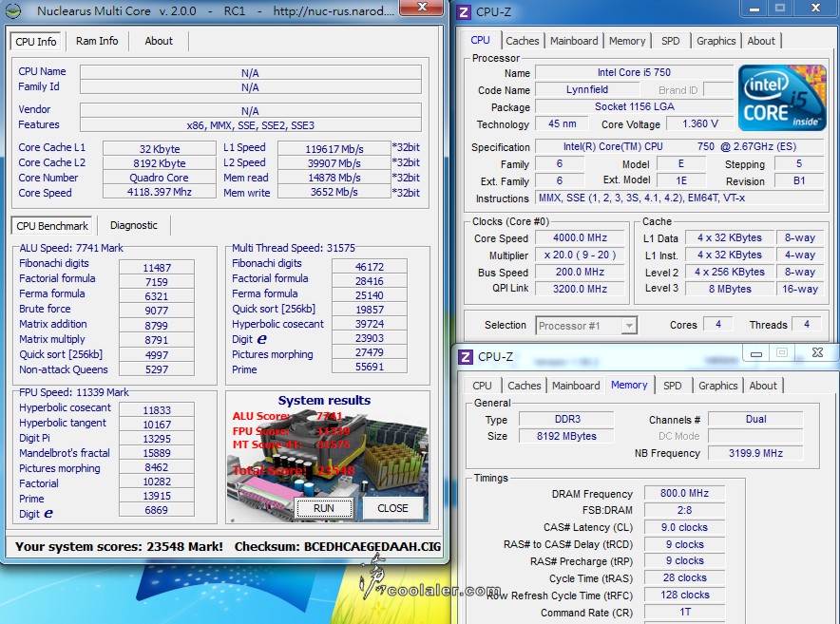Image resolution: width=840 pixels, height=624 pixels.
Task: Close the Nuclearus Multi Core window
Action: pyautogui.click(x=422, y=7)
